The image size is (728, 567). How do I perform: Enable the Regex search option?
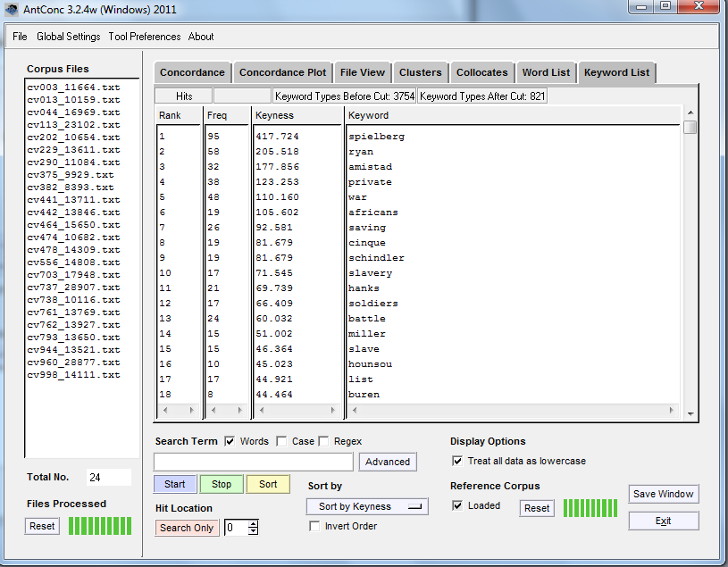coord(323,441)
